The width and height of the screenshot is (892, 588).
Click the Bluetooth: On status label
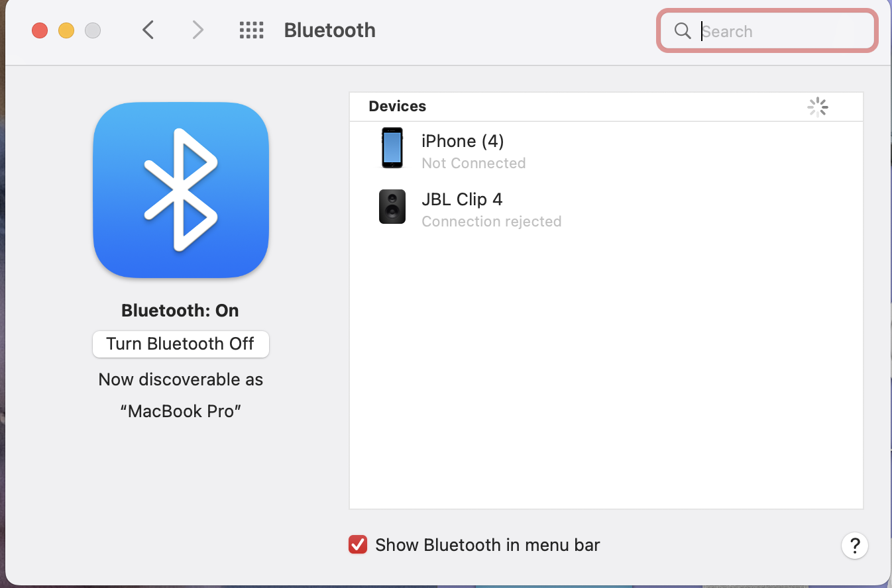pyautogui.click(x=180, y=311)
